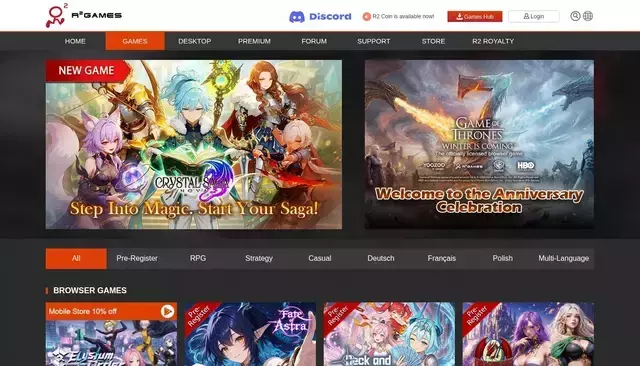Open the PREMIUM menu item

tap(254, 41)
